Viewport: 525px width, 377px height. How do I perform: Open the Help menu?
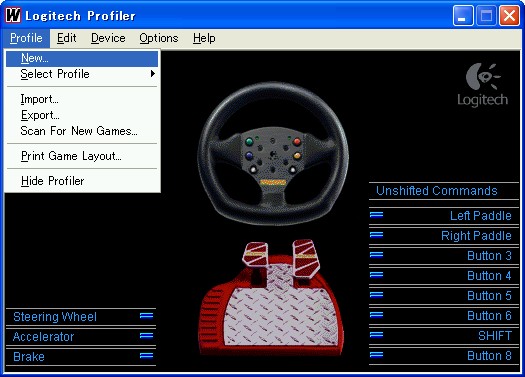point(204,38)
